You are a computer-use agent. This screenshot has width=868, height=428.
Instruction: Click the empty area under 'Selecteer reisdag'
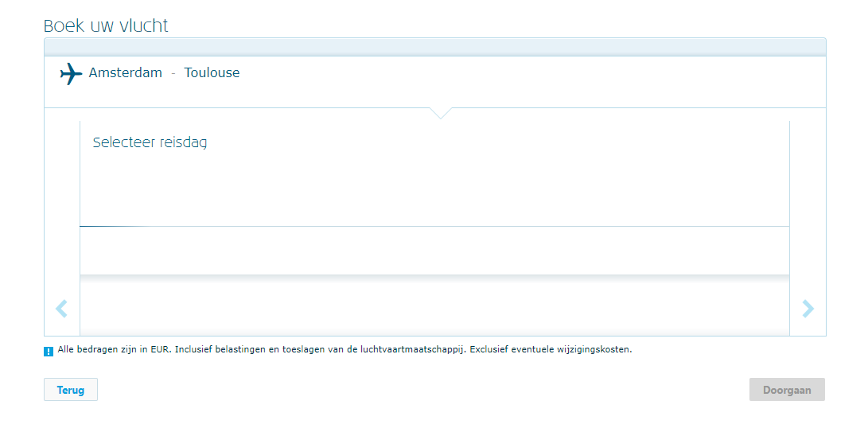[x=434, y=187]
